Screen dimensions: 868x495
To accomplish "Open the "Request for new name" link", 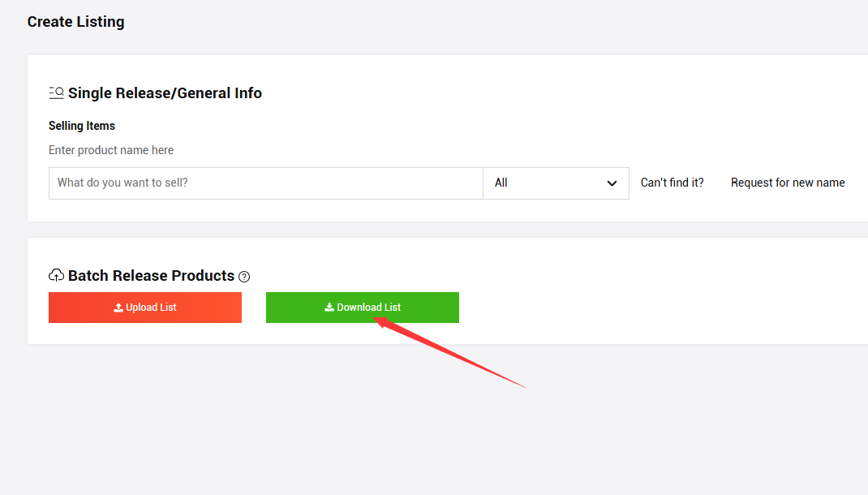I will coord(787,183).
